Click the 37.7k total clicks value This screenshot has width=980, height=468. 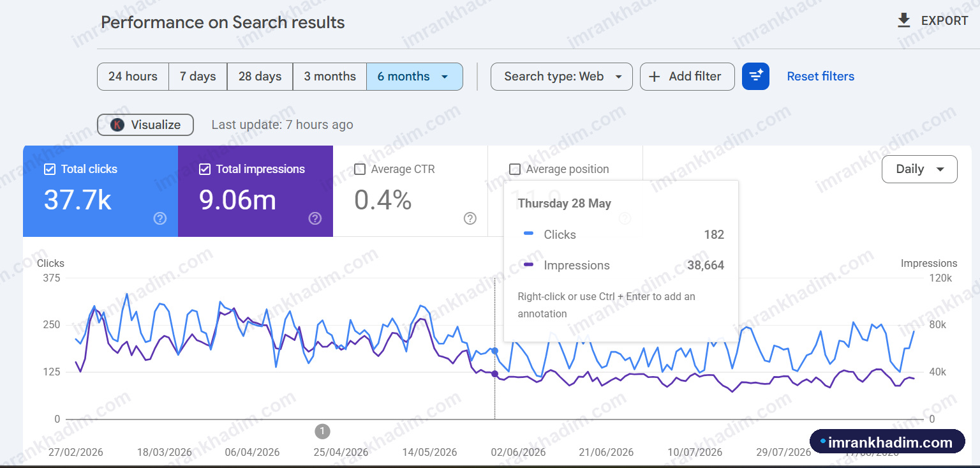click(x=78, y=200)
